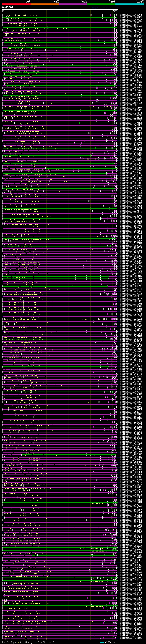Screen dimensions: 146x644
Task: Open hit UniRef100_B8CUV3
Action: click(131, 27)
